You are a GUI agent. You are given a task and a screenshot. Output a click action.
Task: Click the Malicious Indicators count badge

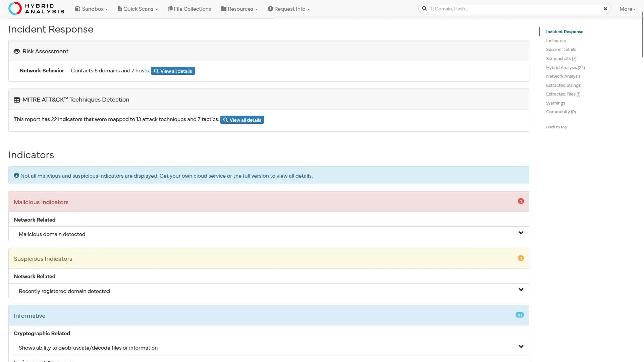tap(521, 201)
